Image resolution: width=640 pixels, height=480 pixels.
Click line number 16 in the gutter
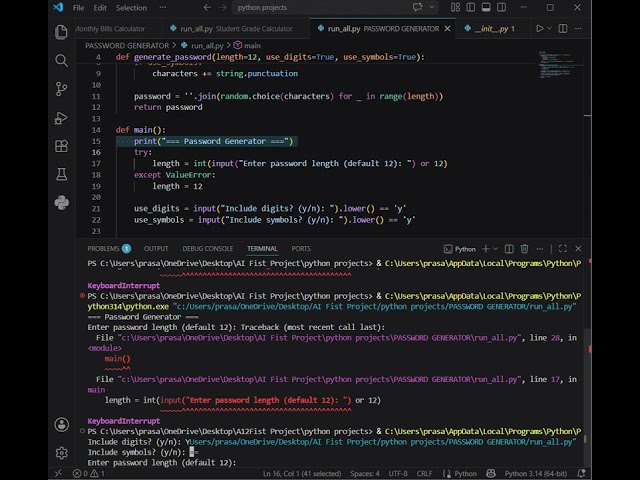(x=96, y=152)
